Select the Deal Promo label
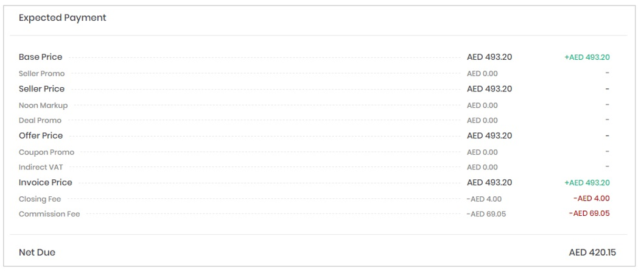 (x=40, y=120)
